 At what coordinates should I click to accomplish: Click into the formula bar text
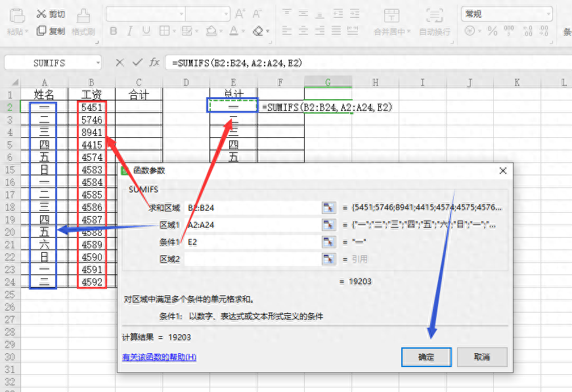click(x=368, y=63)
